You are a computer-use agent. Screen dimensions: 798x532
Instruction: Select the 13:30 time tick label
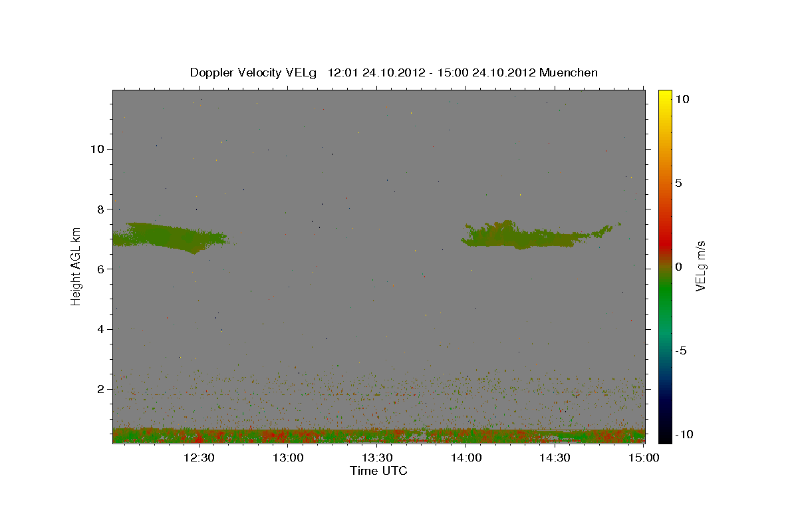(x=377, y=458)
